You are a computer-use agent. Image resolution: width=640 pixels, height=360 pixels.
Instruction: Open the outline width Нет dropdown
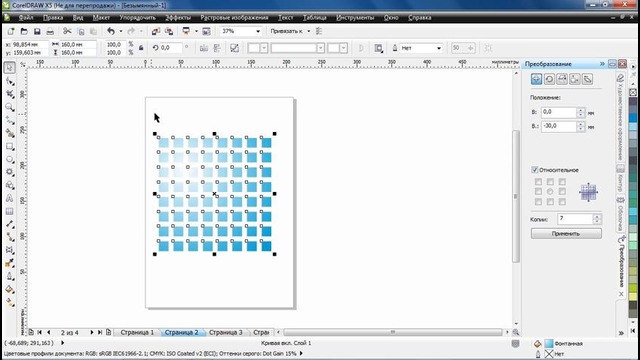point(439,48)
